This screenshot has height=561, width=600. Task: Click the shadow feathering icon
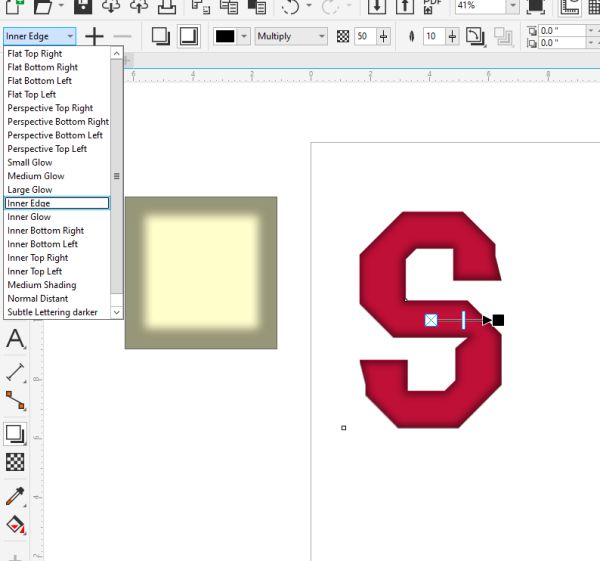(x=412, y=36)
